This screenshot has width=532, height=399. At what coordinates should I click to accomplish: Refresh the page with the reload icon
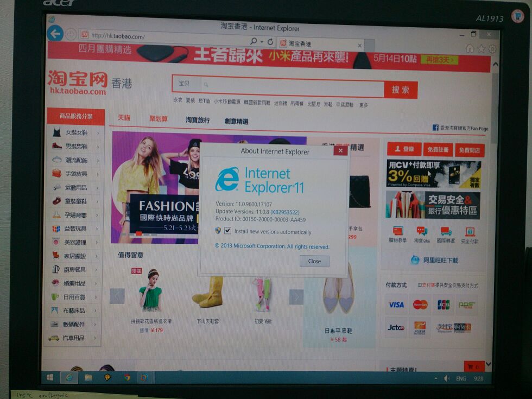tap(270, 42)
